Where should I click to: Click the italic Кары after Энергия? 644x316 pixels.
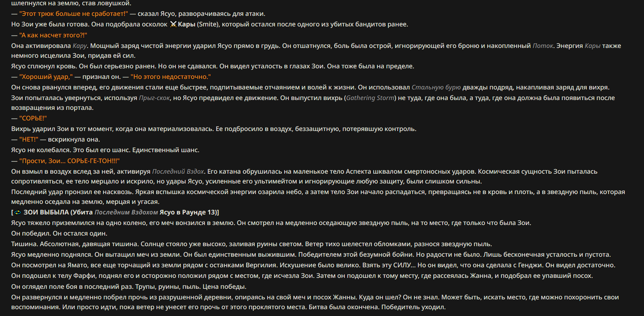(x=593, y=46)
